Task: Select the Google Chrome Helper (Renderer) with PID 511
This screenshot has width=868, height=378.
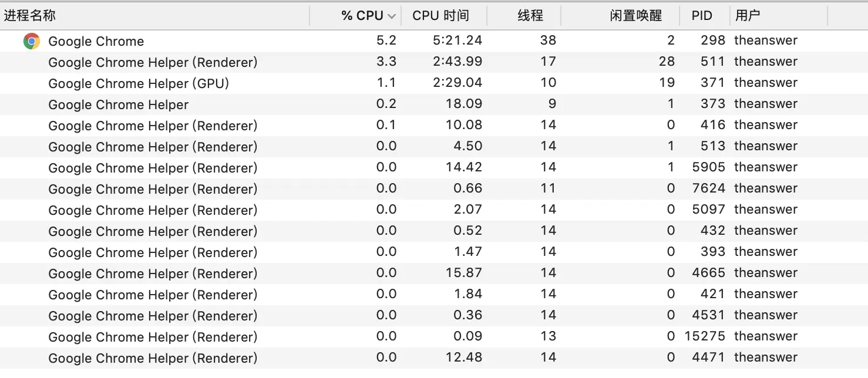Action: 153,62
